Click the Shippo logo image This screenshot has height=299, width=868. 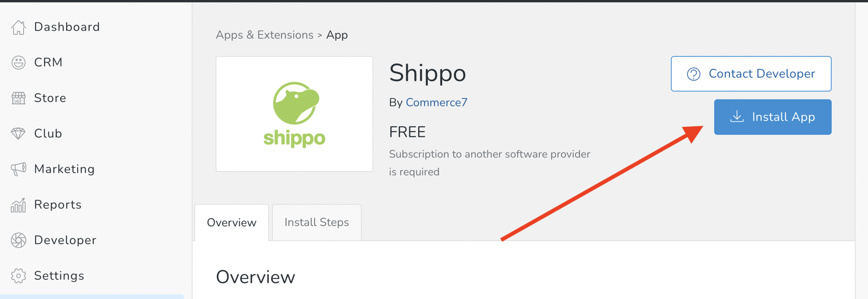(x=294, y=114)
